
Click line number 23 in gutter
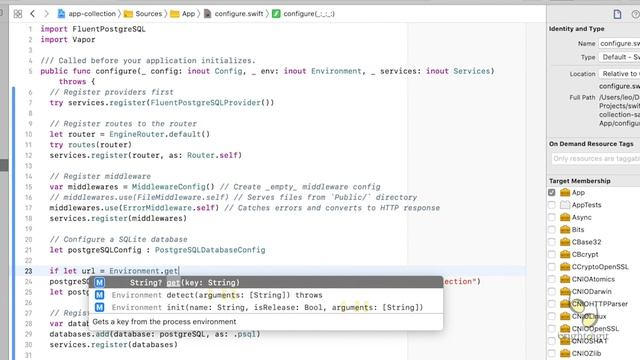(x=28, y=271)
